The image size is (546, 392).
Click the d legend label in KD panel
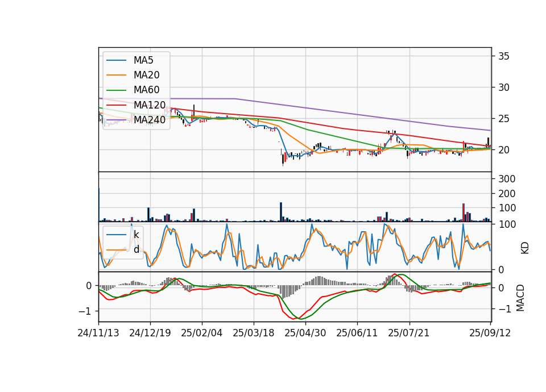pos(136,249)
